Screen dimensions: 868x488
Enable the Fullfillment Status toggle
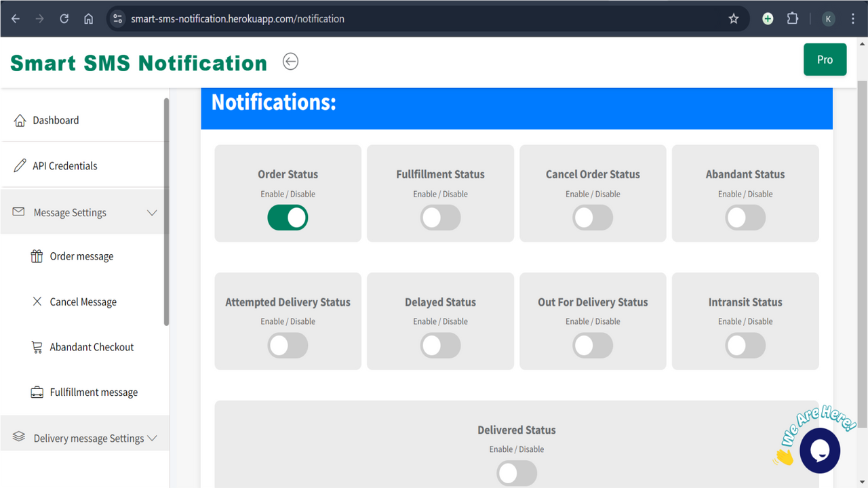(x=440, y=218)
